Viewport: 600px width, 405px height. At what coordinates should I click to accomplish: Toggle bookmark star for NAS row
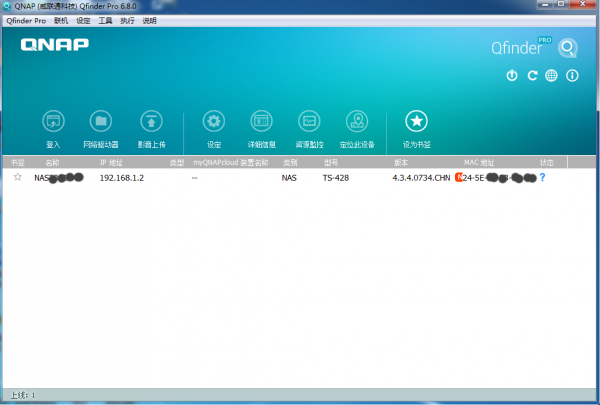click(x=17, y=178)
